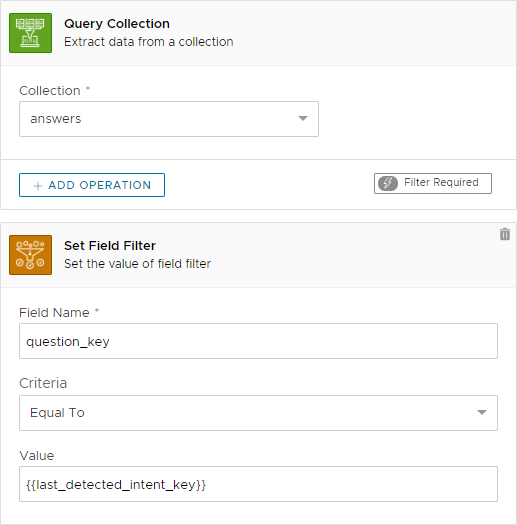Click the green Query Collection icon

point(30,33)
